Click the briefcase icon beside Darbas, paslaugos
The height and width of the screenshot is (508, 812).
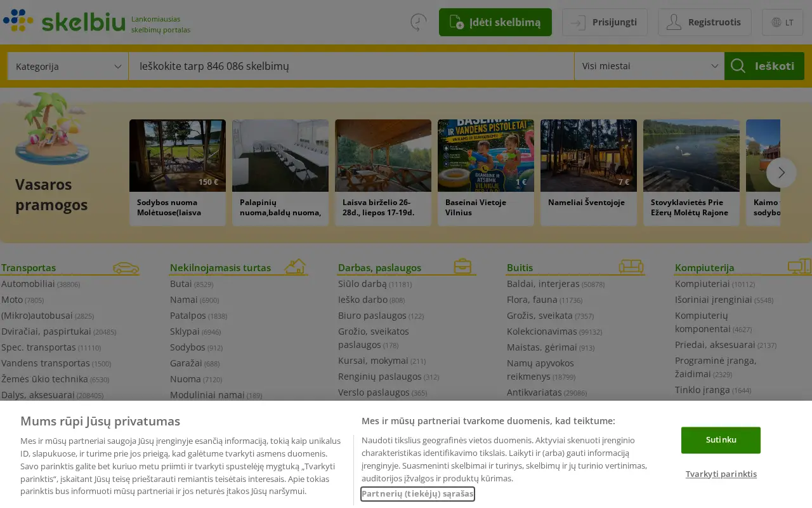point(462,267)
